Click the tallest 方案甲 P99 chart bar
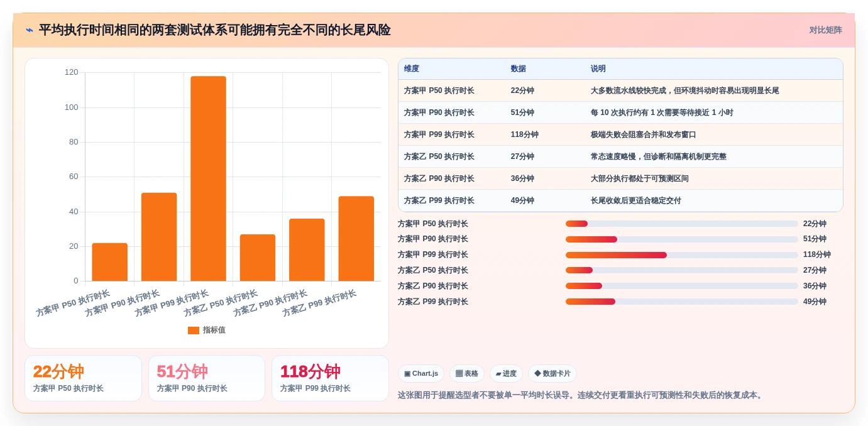 point(208,178)
